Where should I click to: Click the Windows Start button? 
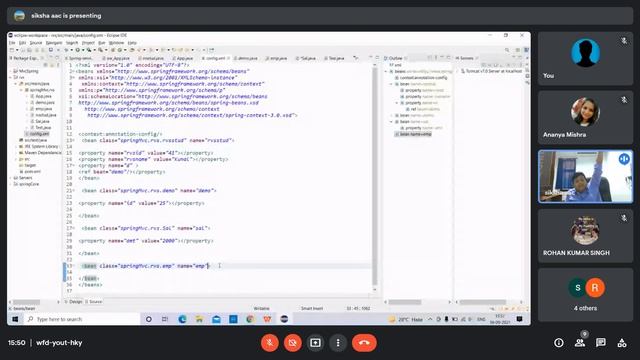pyautogui.click(x=15, y=319)
